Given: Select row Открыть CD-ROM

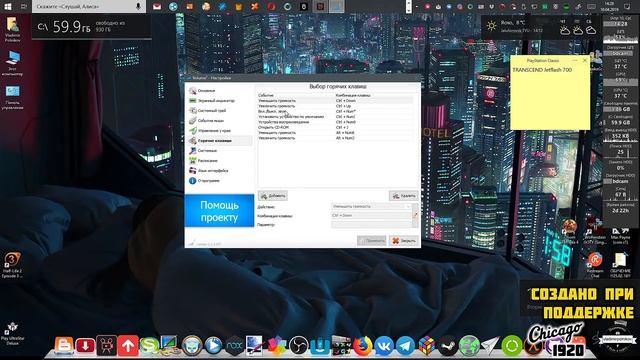Looking at the screenshot, I should click(x=336, y=127).
